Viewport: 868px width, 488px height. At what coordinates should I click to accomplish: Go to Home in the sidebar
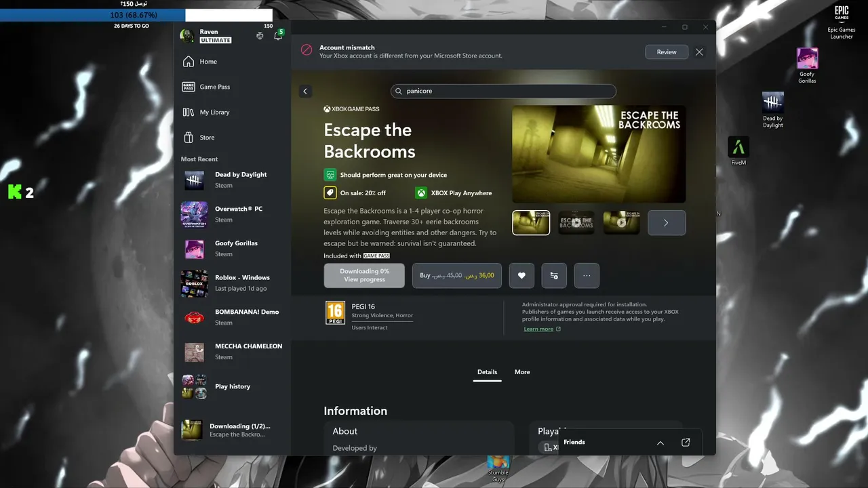click(232, 62)
